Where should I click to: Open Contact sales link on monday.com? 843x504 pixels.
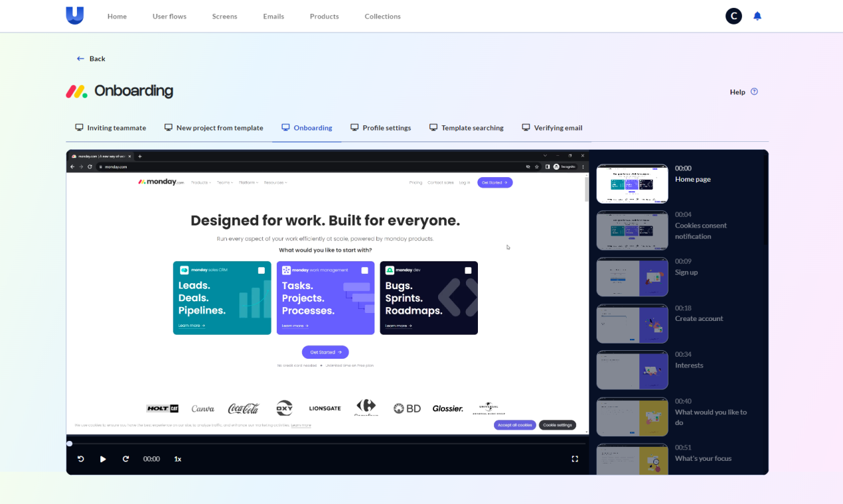(x=441, y=182)
